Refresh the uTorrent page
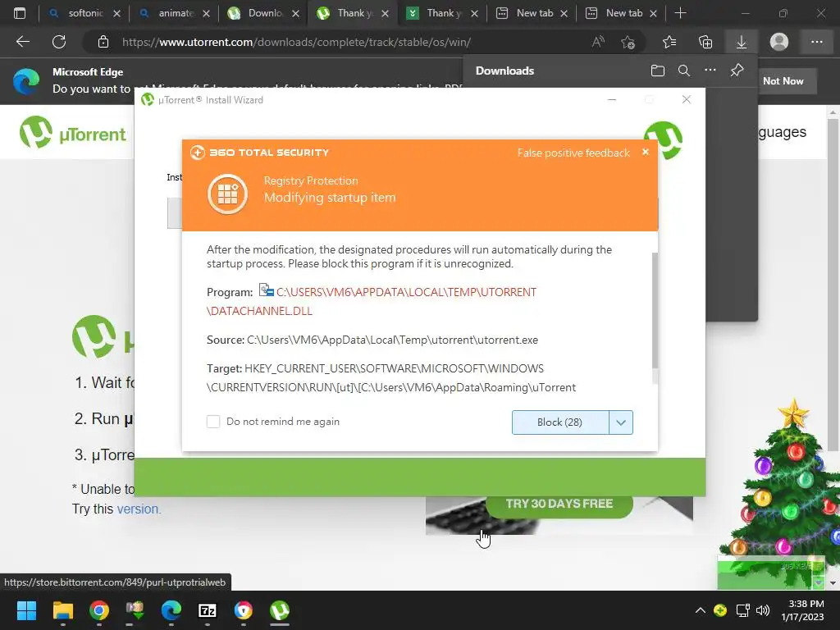Viewport: 840px width, 630px height. click(59, 42)
